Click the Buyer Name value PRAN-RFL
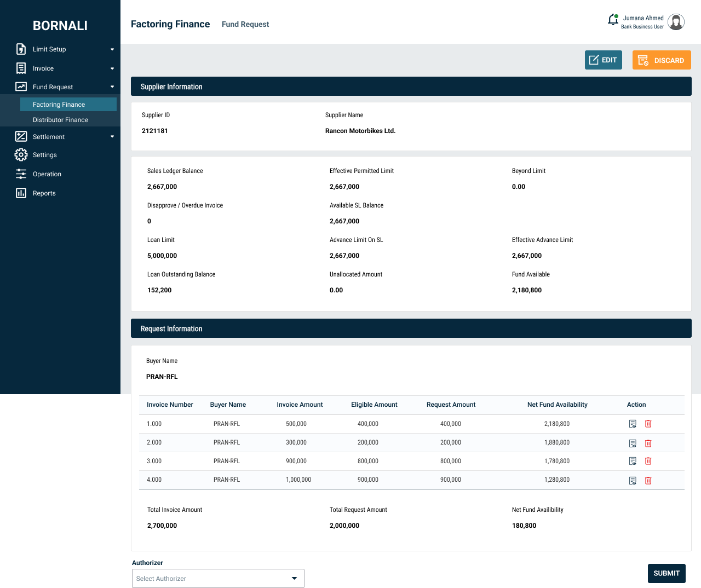The image size is (701, 588). [162, 377]
